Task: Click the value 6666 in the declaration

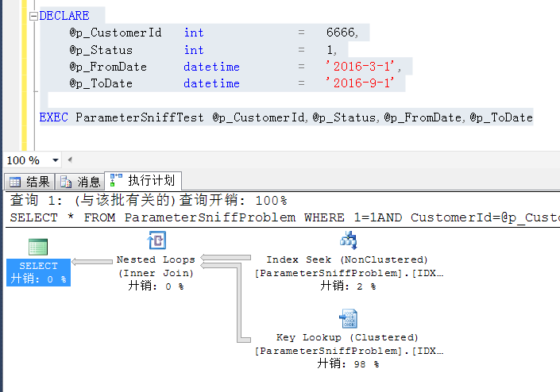Action: pos(341,33)
